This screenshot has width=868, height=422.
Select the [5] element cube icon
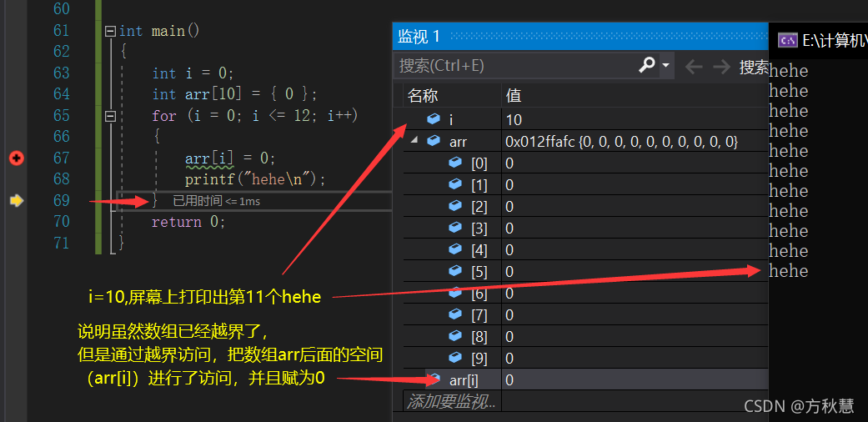click(x=455, y=271)
